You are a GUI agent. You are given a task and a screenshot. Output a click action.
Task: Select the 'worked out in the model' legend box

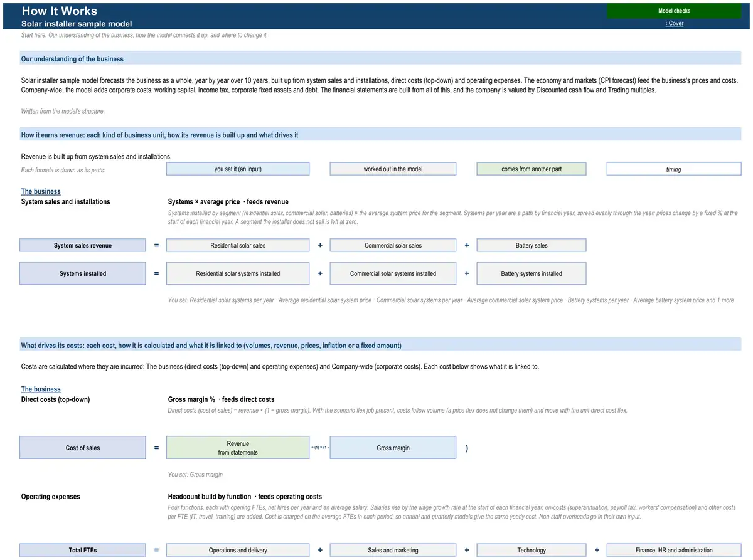tap(393, 169)
